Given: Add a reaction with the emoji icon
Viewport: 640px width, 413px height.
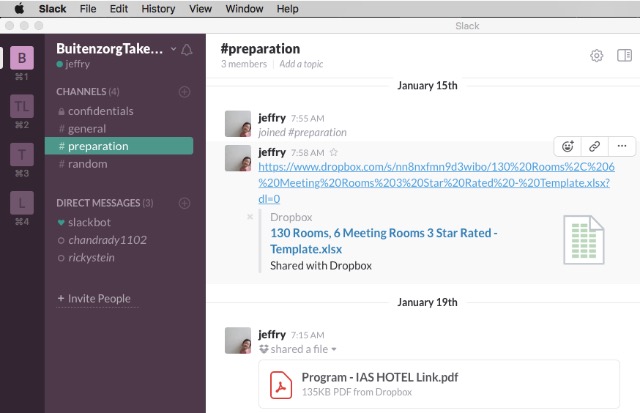Looking at the screenshot, I should tap(568, 146).
